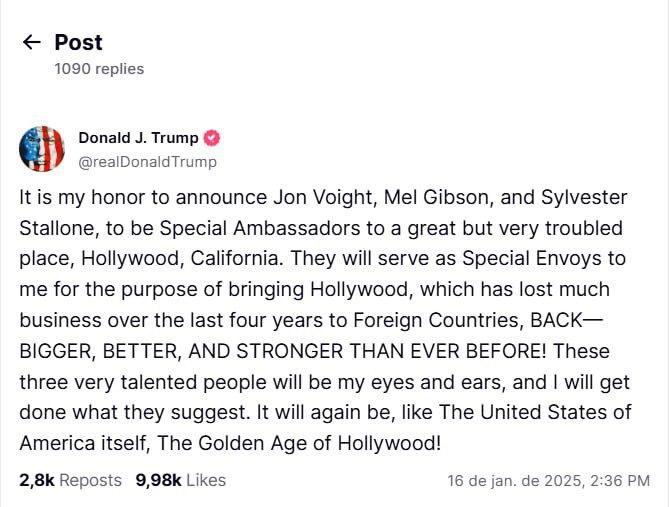Click the Special Ambassadors phrase
Viewport: 670px width, 507px height.
tap(260, 229)
